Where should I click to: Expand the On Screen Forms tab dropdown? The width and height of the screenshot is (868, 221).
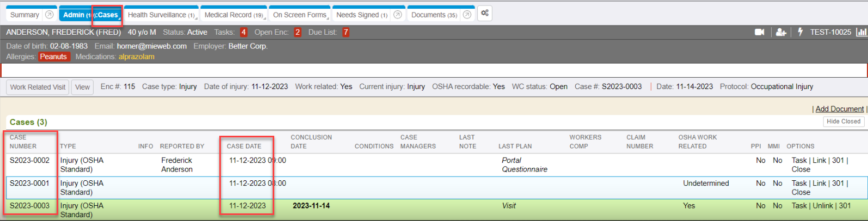(328, 18)
